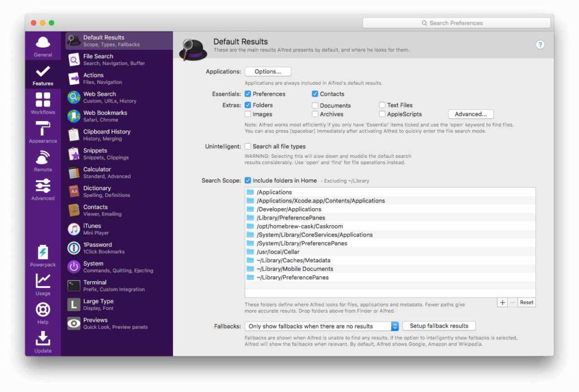Screen dimensions: 579x392
Task: Select 1Password feature
Action: [119, 248]
